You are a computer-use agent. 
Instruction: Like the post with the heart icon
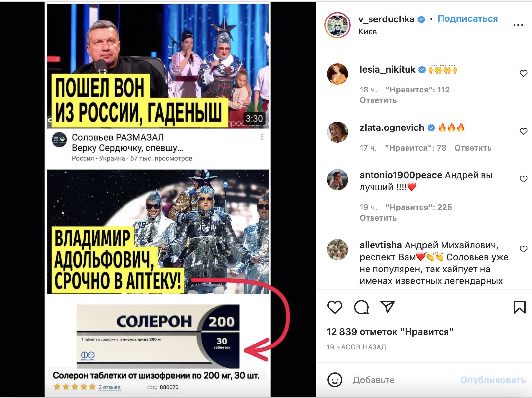(x=335, y=307)
